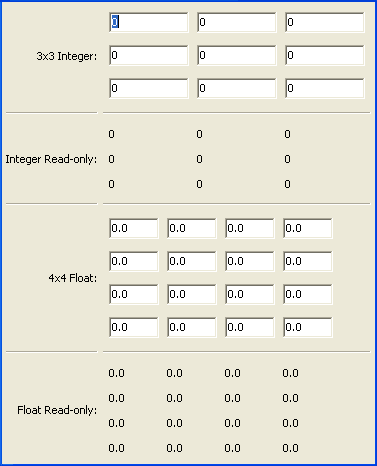The image size is (377, 466).
Task: Click fourth row, fourth column 4x4 Float field
Action: coord(308,327)
